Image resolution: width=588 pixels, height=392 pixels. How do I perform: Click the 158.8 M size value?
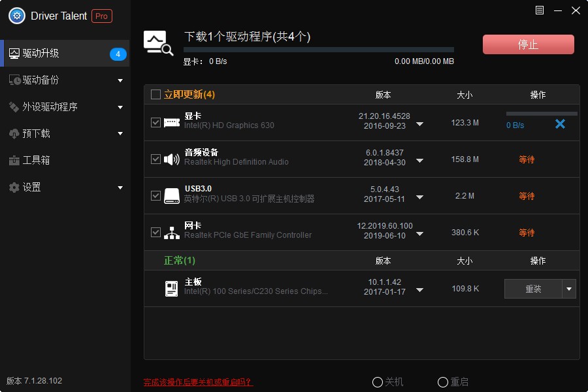tap(465, 159)
